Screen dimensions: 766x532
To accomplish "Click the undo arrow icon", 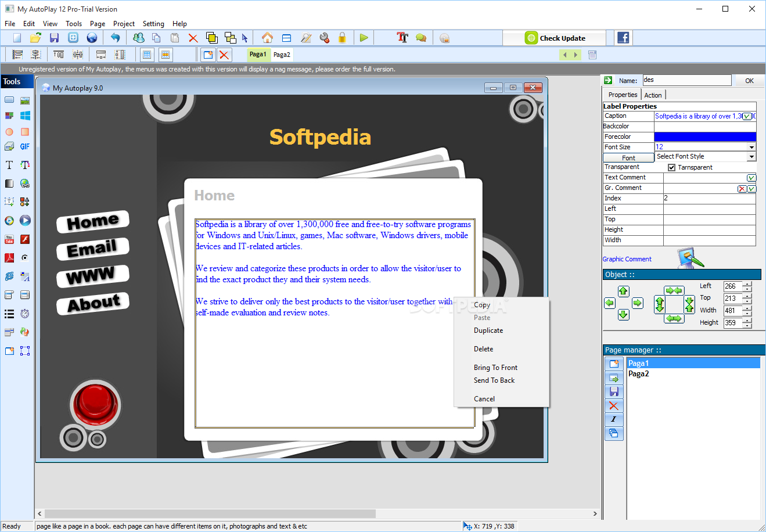I will [115, 38].
